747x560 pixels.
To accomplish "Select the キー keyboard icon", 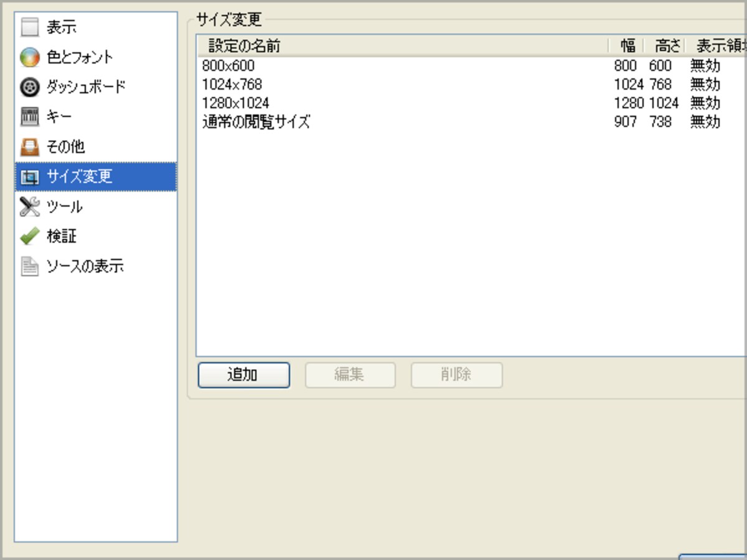I will pos(29,117).
